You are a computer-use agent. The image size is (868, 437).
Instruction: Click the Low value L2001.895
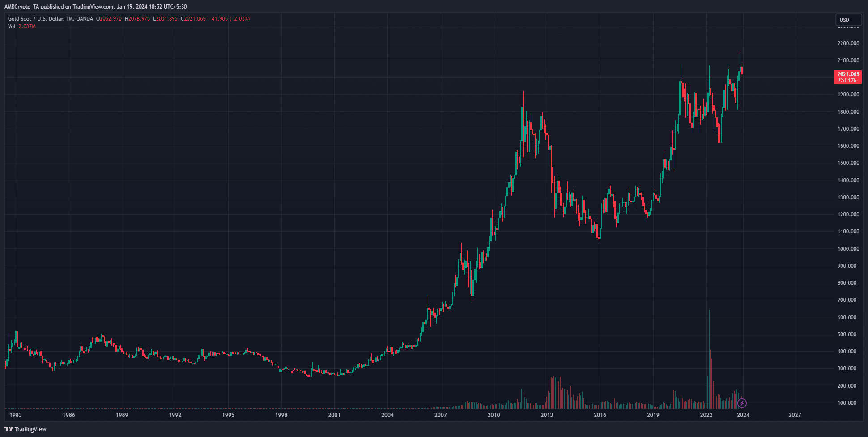point(165,19)
